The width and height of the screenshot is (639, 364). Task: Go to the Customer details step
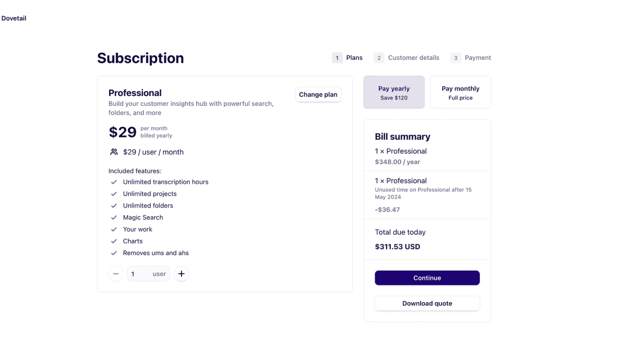pos(407,58)
